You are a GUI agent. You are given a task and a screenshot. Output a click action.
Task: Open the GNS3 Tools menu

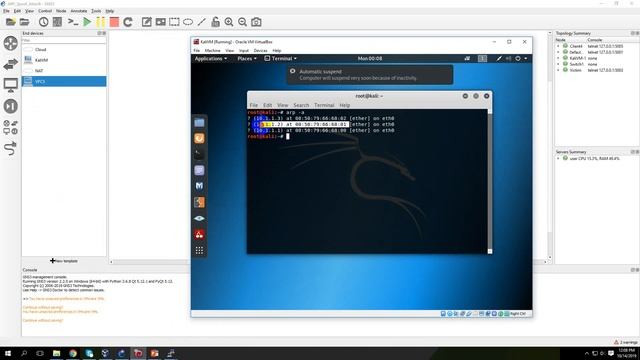tap(96, 11)
